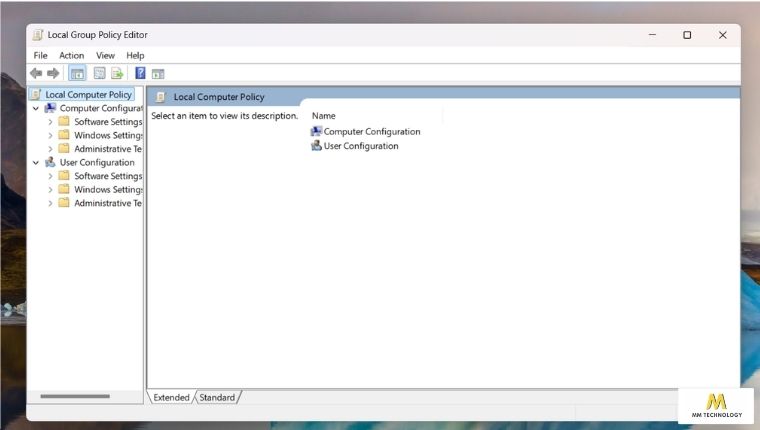Switch to the Standard tab
The height and width of the screenshot is (430, 760).
click(217, 397)
